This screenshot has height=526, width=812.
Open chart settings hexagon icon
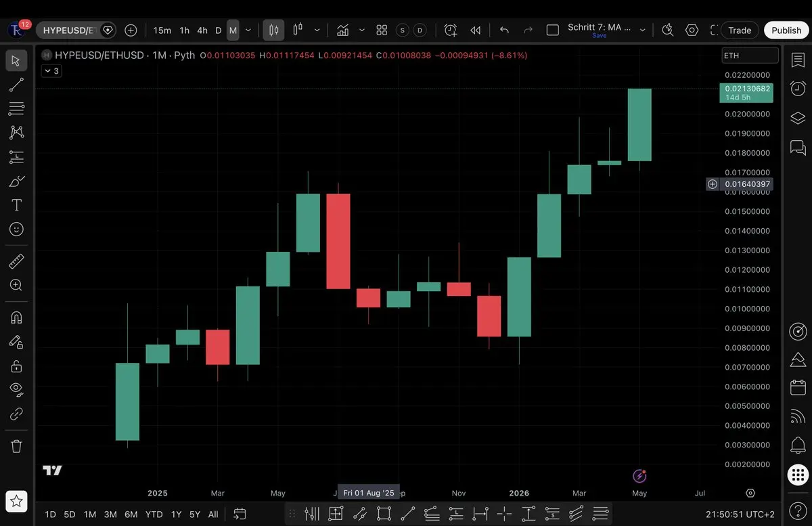coord(692,30)
